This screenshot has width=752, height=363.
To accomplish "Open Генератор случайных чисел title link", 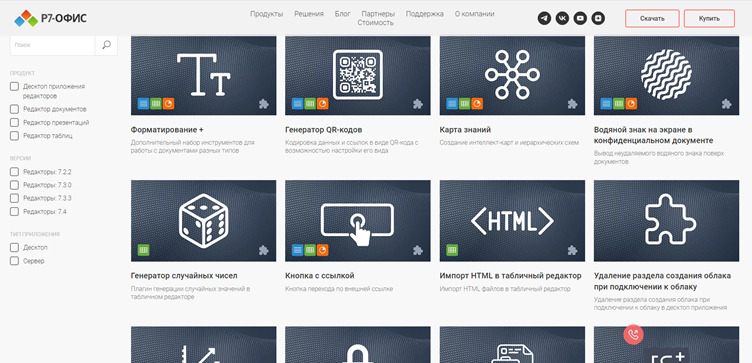I will pos(184,276).
